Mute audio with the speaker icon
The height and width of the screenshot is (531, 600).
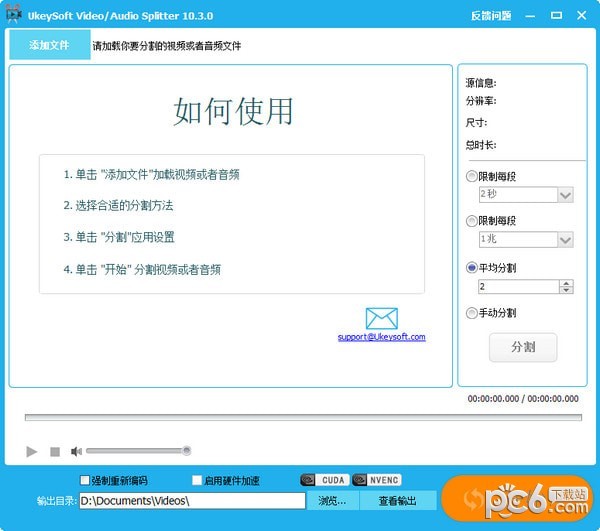coord(76,452)
